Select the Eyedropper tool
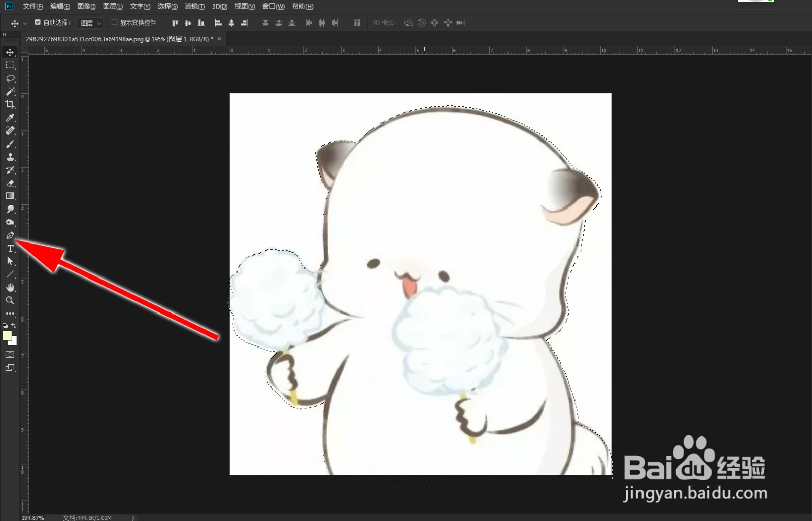The image size is (812, 521). pyautogui.click(x=10, y=118)
